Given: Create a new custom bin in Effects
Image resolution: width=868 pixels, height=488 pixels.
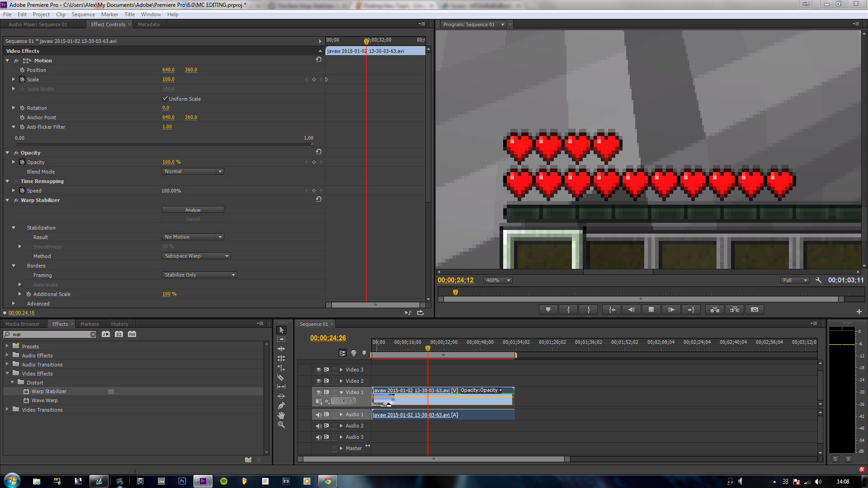Looking at the screenshot, I should (248, 460).
